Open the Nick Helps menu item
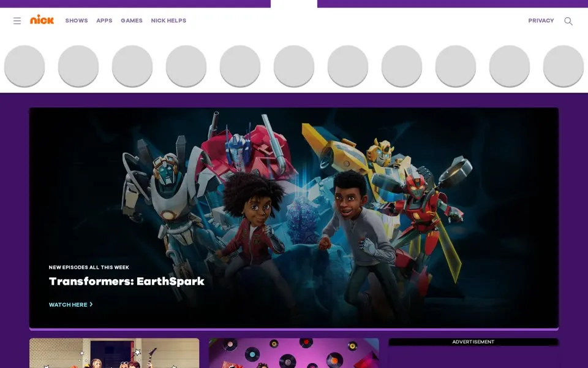588x368 pixels. point(168,21)
